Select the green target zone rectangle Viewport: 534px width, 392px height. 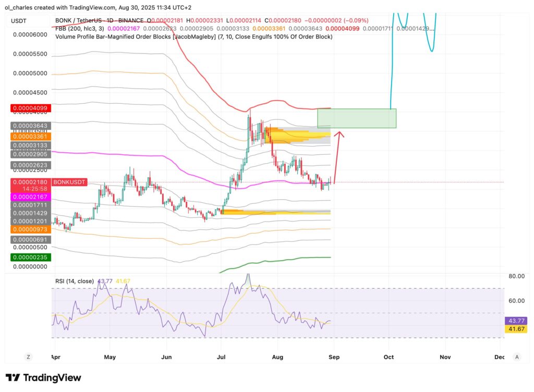pos(357,118)
